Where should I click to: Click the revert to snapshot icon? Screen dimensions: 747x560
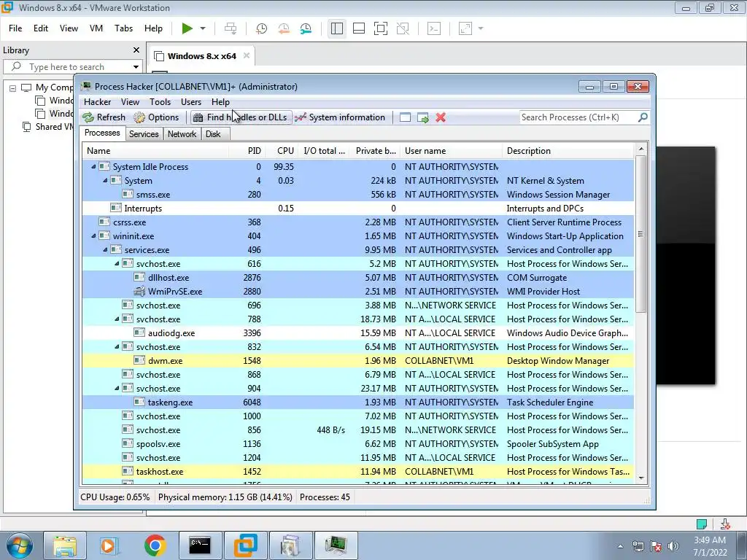(x=284, y=28)
